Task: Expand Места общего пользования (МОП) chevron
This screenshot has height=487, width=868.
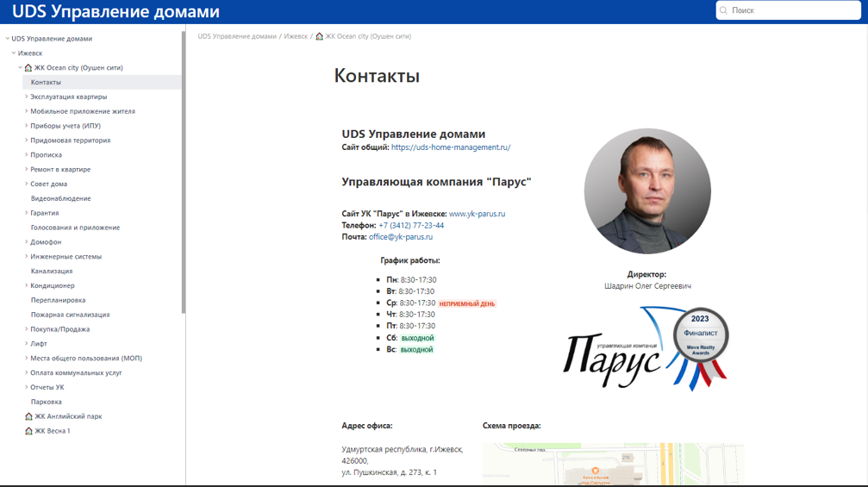Action: point(26,358)
